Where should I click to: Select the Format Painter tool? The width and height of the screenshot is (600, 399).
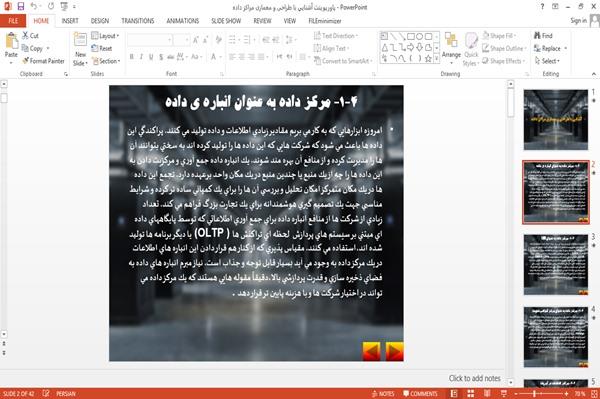tap(43, 61)
